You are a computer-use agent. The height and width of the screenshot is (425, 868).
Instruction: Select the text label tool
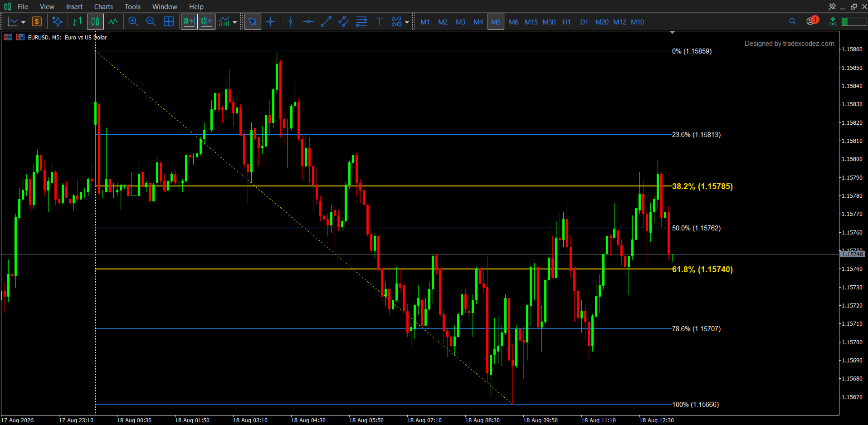click(x=379, y=22)
